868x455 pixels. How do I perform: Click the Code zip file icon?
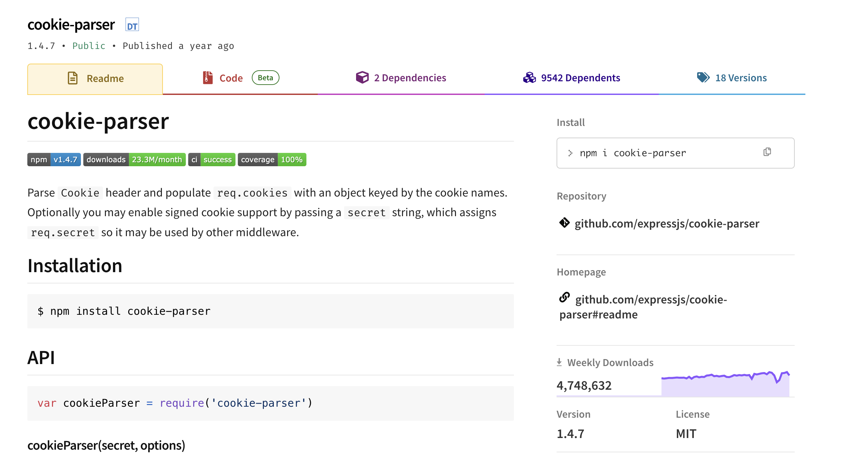pyautogui.click(x=208, y=78)
